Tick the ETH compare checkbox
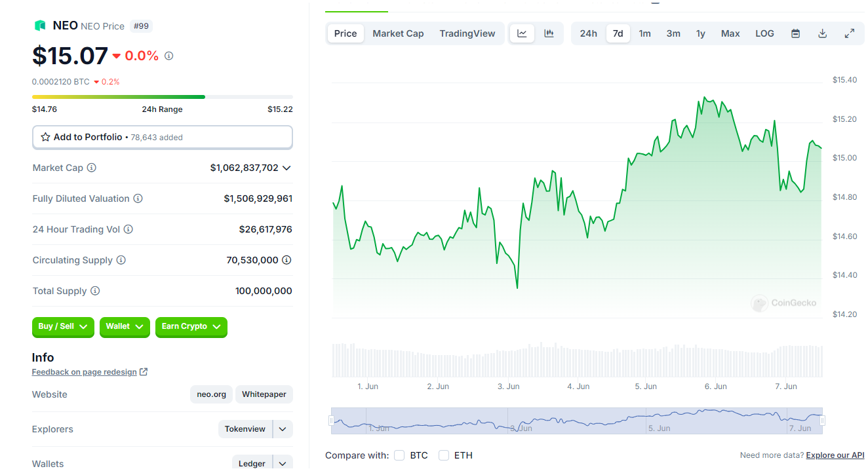This screenshot has height=471, width=868. click(444, 455)
